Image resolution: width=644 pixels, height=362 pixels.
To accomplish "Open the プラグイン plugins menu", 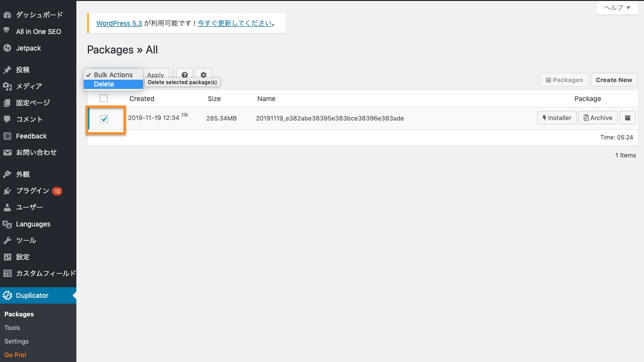I will tap(33, 191).
